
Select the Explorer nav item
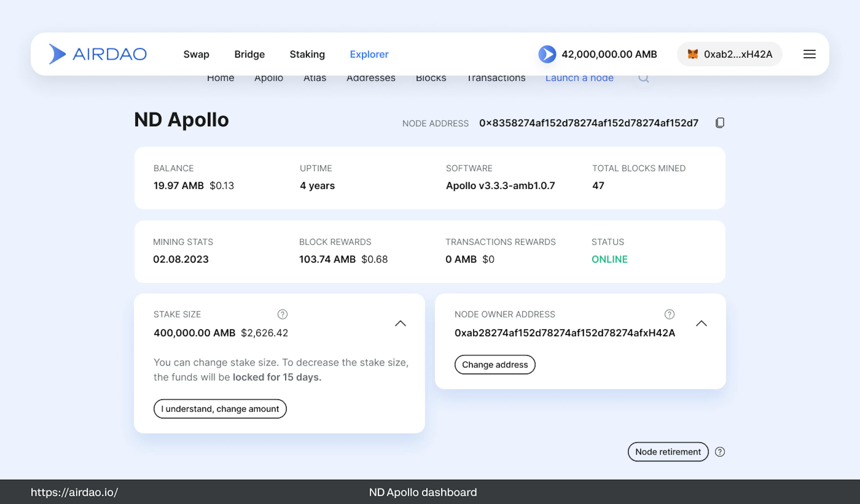[369, 54]
